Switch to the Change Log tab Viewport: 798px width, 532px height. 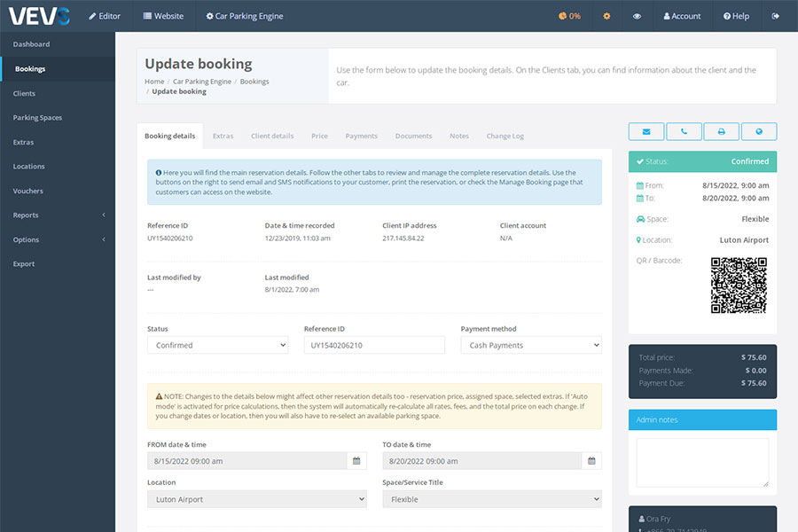(x=505, y=136)
